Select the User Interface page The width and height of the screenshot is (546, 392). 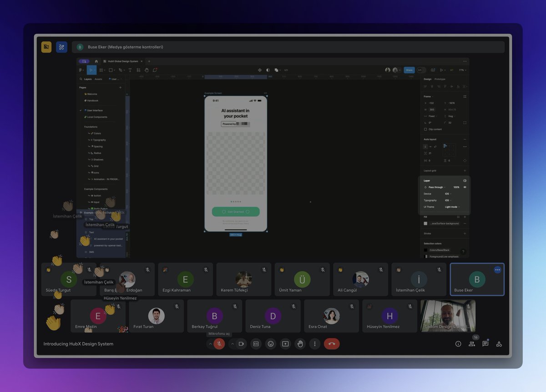[94, 111]
